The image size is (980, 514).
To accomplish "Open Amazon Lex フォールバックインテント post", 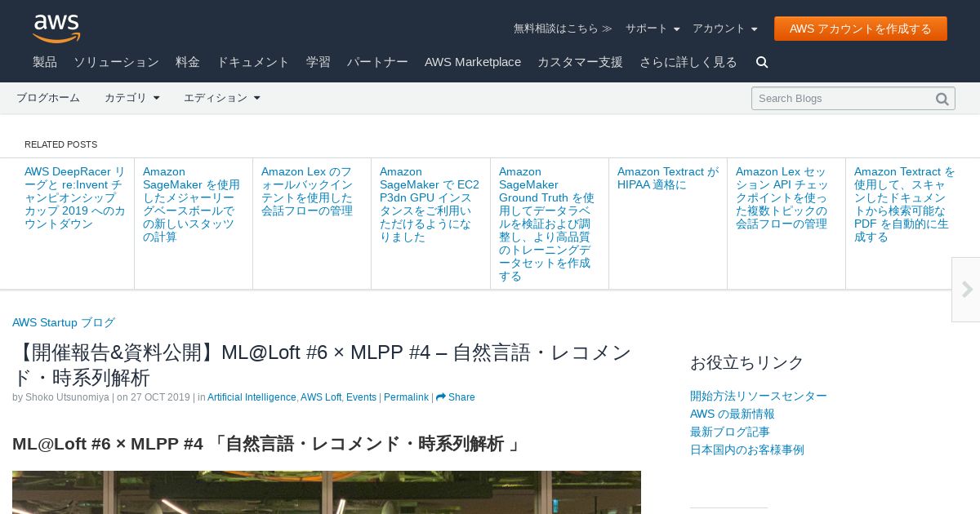I will pos(307,191).
